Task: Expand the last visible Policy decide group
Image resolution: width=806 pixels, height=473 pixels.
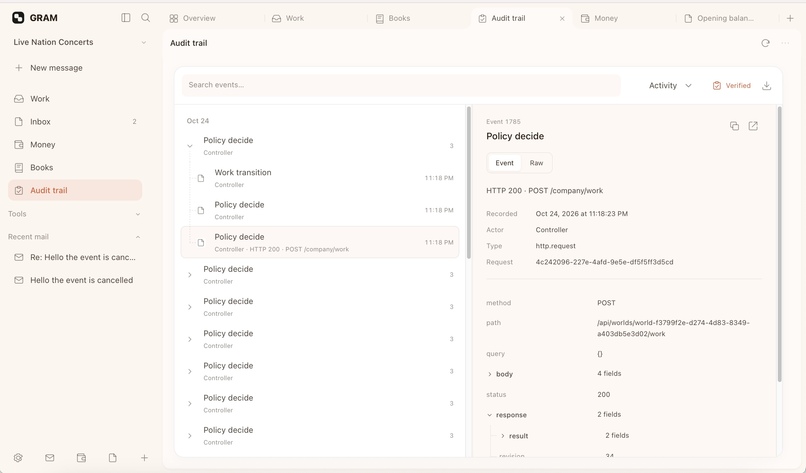Action: pos(190,436)
